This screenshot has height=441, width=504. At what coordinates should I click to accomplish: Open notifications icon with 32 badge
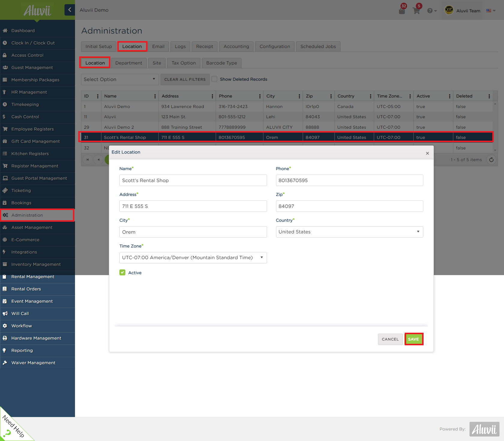click(402, 10)
